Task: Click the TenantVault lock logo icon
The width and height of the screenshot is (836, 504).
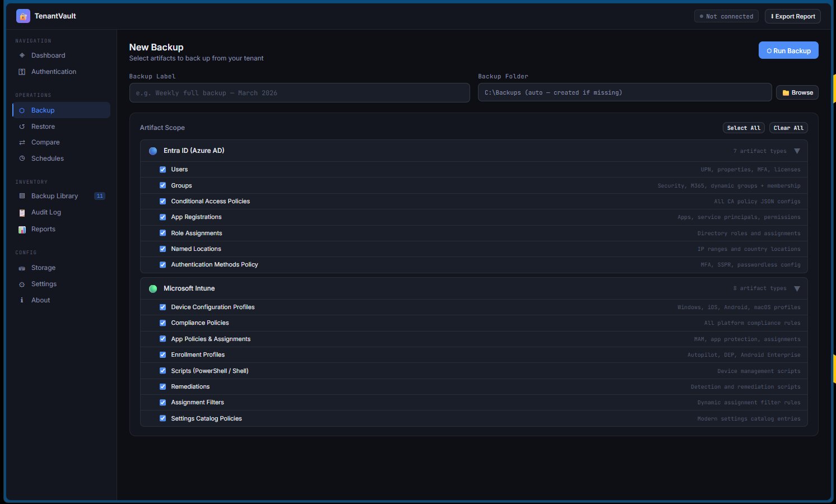Action: click(x=23, y=16)
